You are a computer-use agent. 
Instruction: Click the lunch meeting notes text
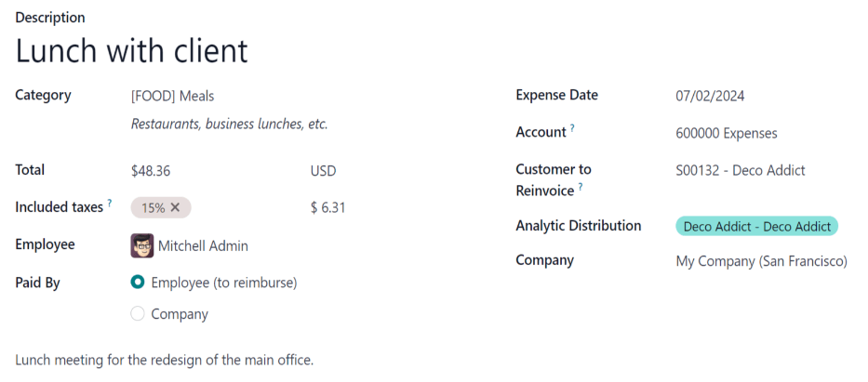pyautogui.click(x=165, y=360)
